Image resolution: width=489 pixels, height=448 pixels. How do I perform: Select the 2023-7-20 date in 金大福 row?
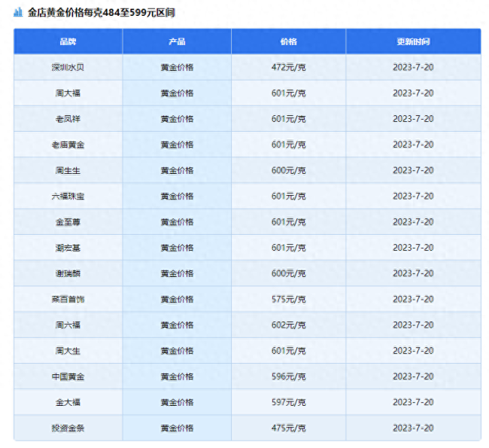(x=413, y=402)
